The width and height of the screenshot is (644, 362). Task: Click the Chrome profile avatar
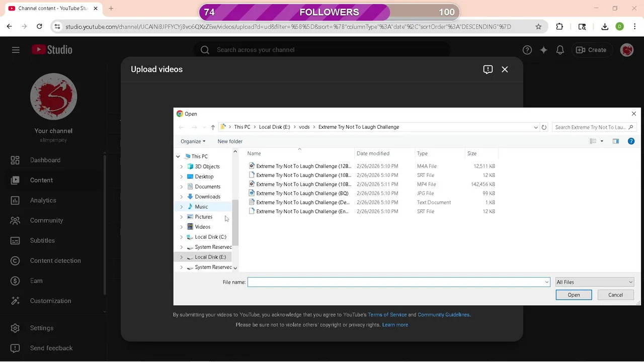pos(620,27)
